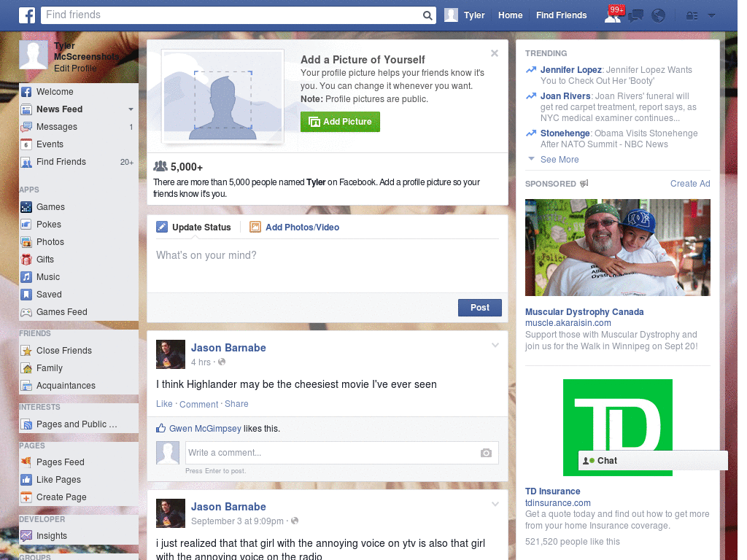Open Find Friends in the top bar

(x=561, y=15)
